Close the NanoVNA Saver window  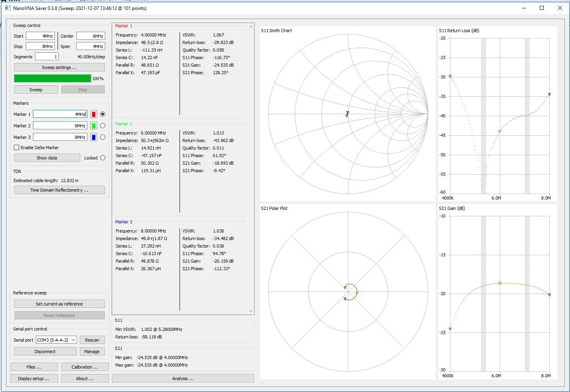pyautogui.click(x=560, y=8)
